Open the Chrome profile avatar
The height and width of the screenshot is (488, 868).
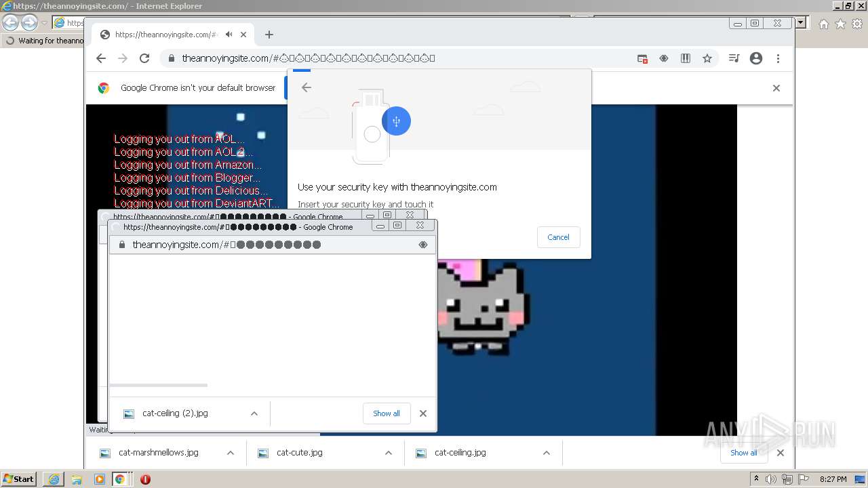(756, 58)
